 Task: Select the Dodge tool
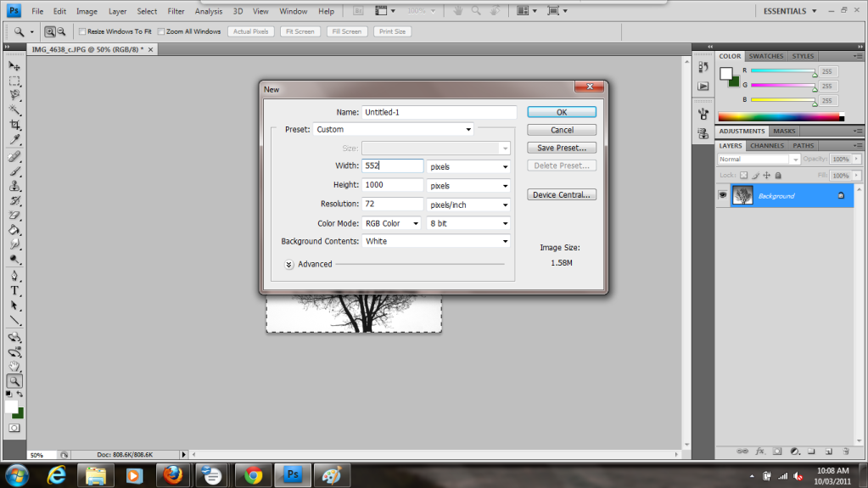[14, 259]
